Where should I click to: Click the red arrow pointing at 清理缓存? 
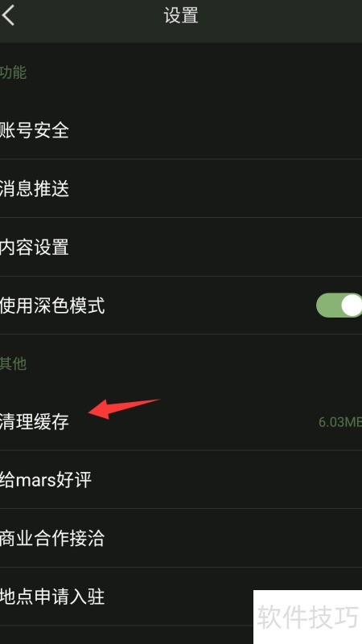[123, 408]
